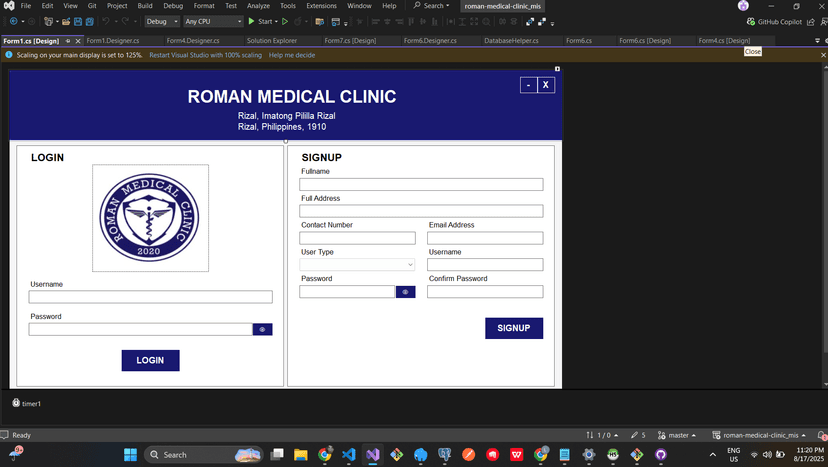Click the Email Address text field

[x=485, y=238]
